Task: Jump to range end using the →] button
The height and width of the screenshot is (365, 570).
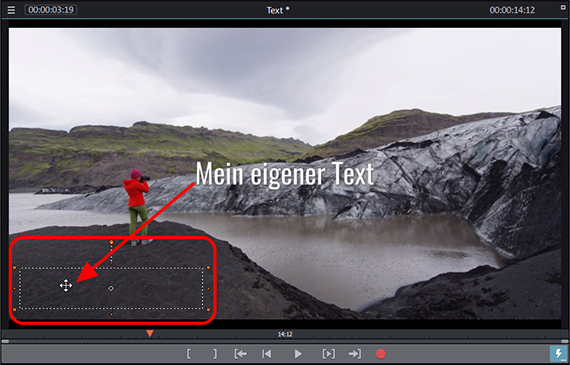Action: coord(355,353)
